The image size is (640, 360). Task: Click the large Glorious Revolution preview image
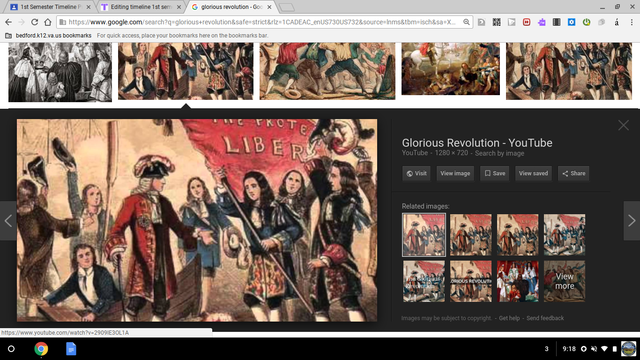point(197,220)
